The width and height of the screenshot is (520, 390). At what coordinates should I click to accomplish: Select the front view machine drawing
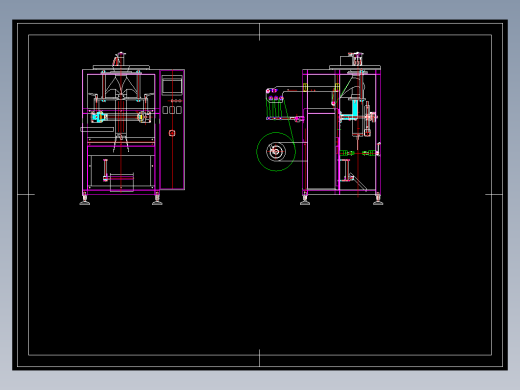[x=132, y=128]
